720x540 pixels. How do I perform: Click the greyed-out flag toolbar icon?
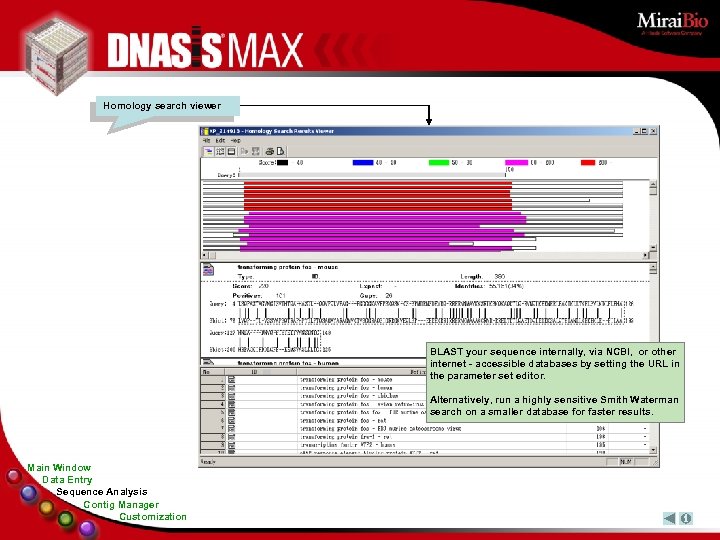[244, 151]
